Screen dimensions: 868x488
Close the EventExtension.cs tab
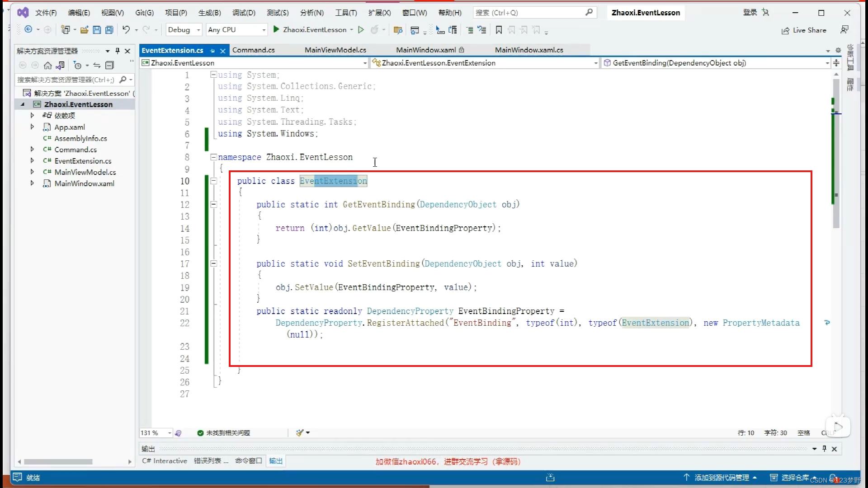222,51
